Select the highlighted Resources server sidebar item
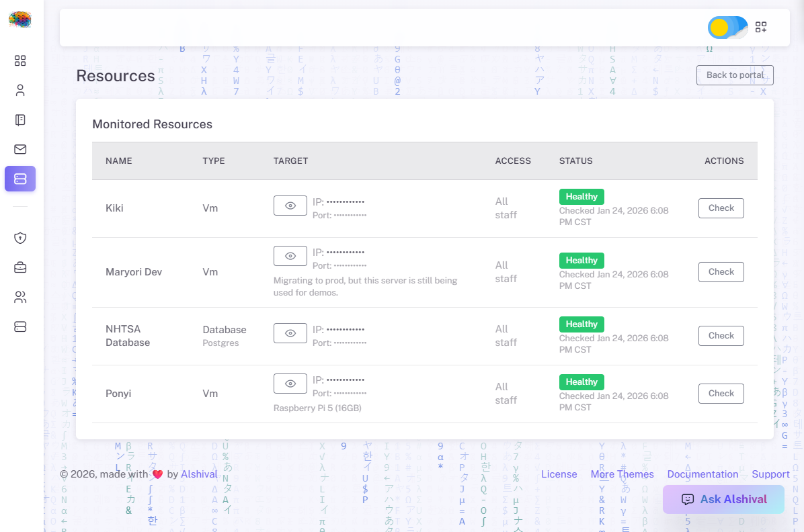The height and width of the screenshot is (532, 804). 20,179
